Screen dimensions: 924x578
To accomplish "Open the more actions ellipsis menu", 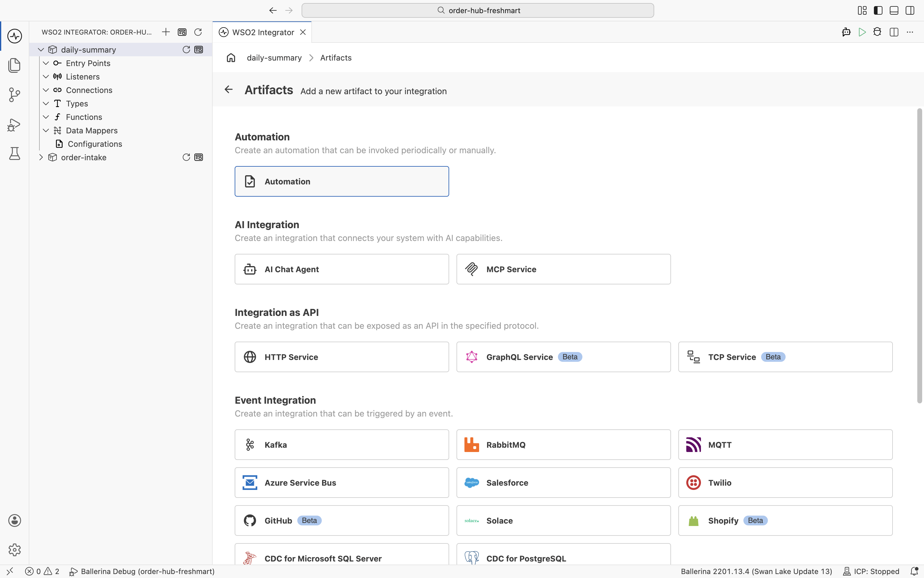I will point(910,32).
